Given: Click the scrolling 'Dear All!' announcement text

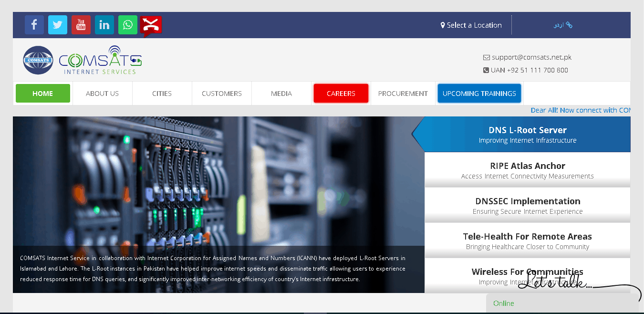Looking at the screenshot, I should pyautogui.click(x=581, y=110).
